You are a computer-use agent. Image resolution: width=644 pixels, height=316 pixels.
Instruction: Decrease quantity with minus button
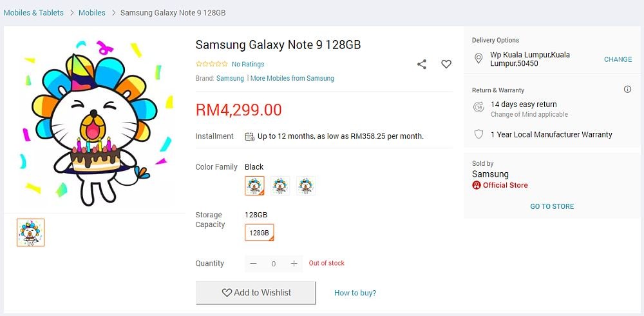click(x=253, y=263)
